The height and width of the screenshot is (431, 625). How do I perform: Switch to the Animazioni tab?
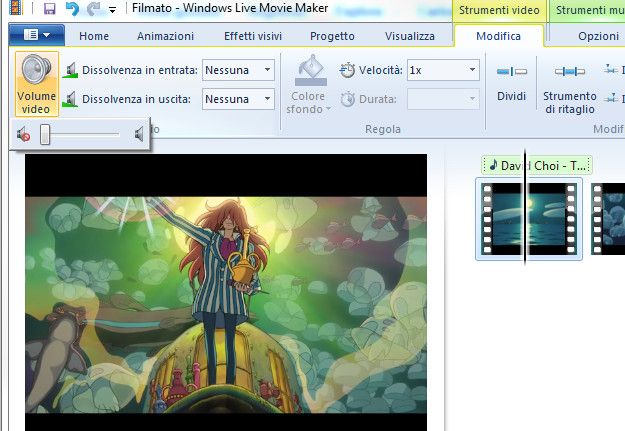click(x=165, y=36)
